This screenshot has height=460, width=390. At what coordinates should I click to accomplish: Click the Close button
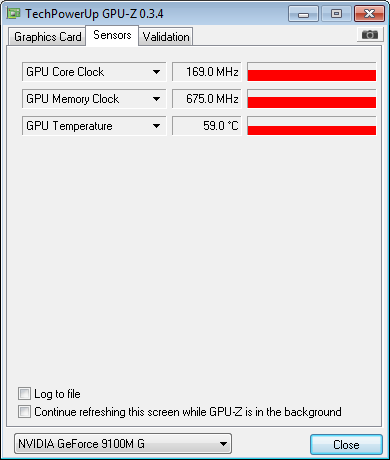coord(346,445)
